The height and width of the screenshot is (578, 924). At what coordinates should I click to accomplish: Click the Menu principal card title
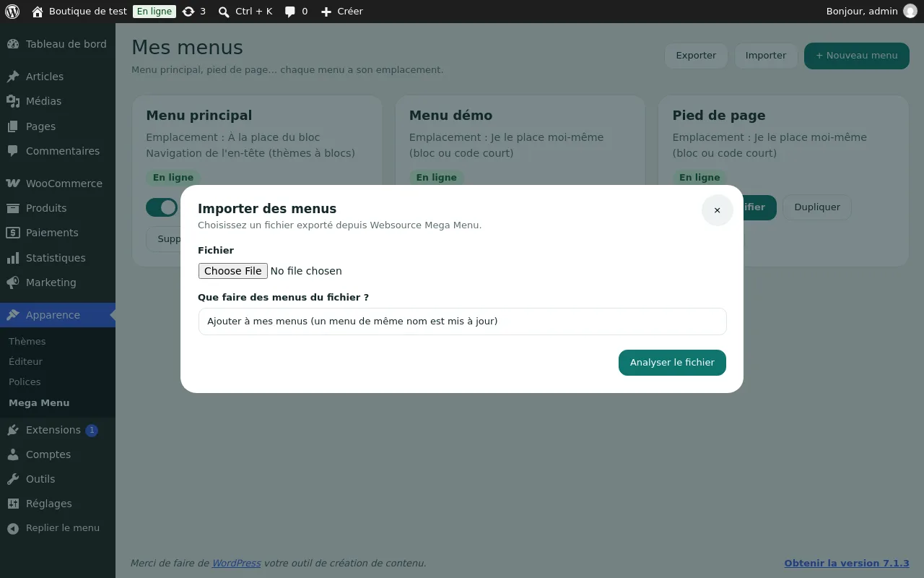coord(199,116)
